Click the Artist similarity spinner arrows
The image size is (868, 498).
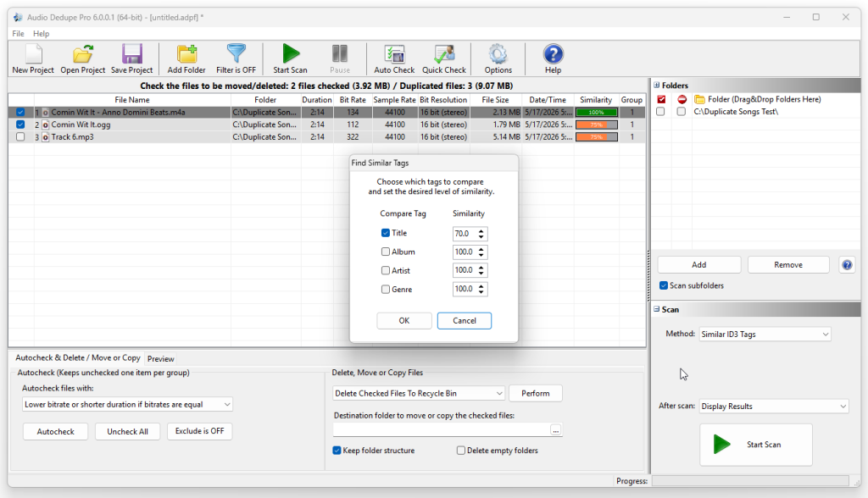pos(481,270)
